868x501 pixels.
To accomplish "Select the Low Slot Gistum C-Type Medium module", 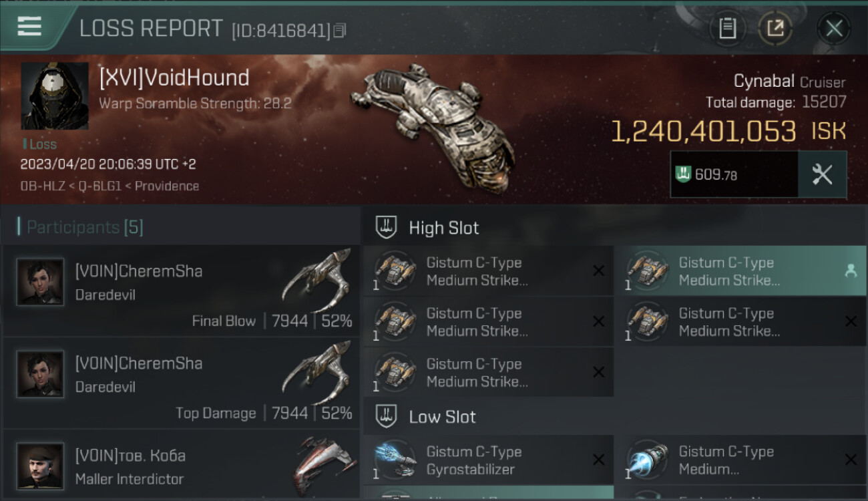I will [x=740, y=460].
